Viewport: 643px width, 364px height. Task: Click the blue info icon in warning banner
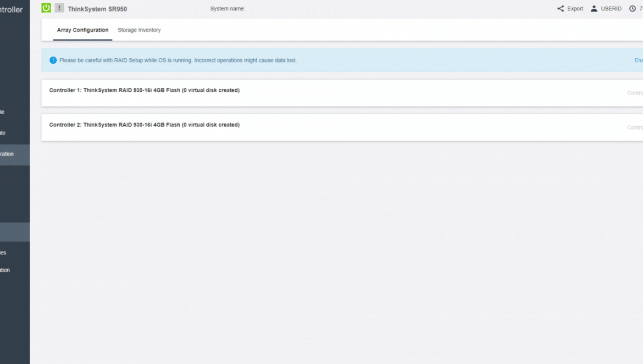point(53,60)
